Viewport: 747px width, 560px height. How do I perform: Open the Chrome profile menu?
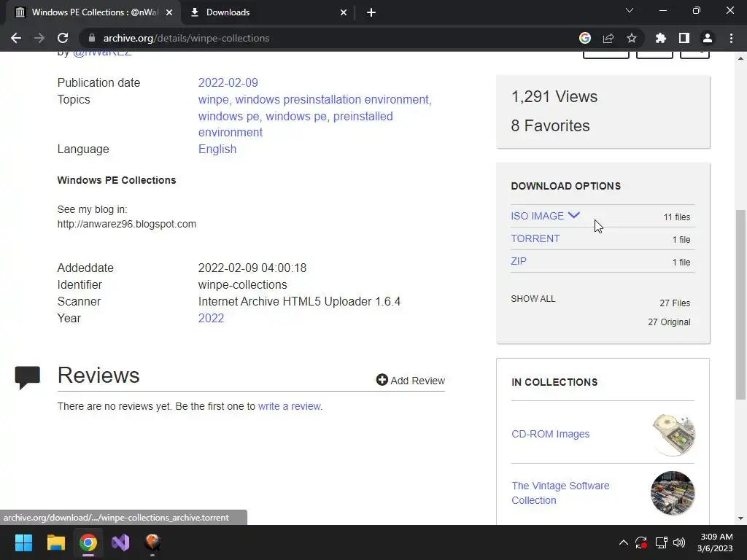coord(708,38)
